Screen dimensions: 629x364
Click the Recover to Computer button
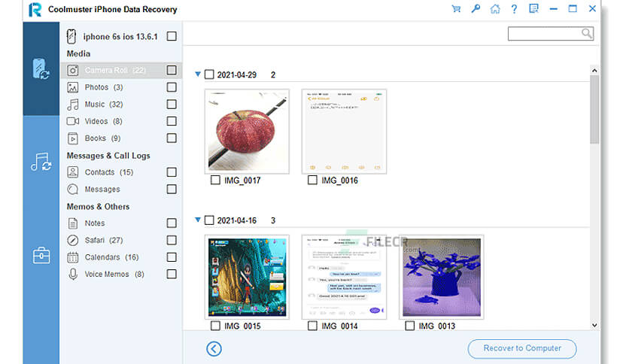click(x=522, y=348)
